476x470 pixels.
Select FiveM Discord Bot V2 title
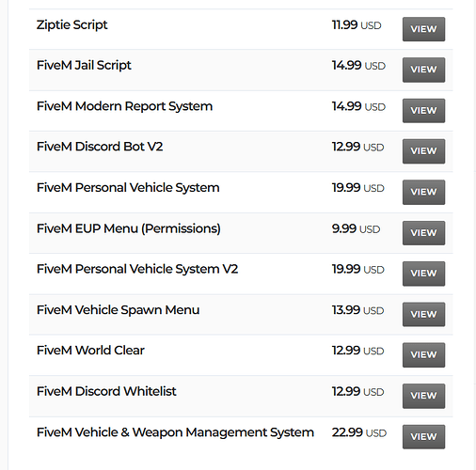(x=100, y=147)
